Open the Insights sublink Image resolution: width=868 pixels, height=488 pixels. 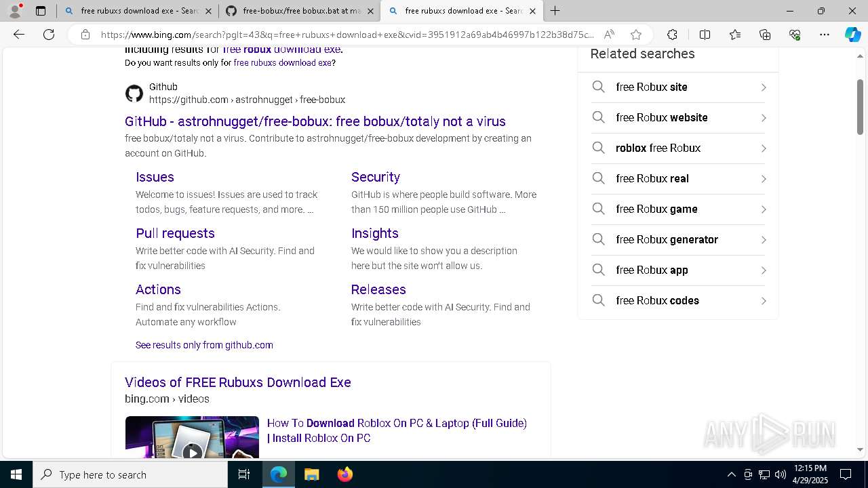point(375,233)
